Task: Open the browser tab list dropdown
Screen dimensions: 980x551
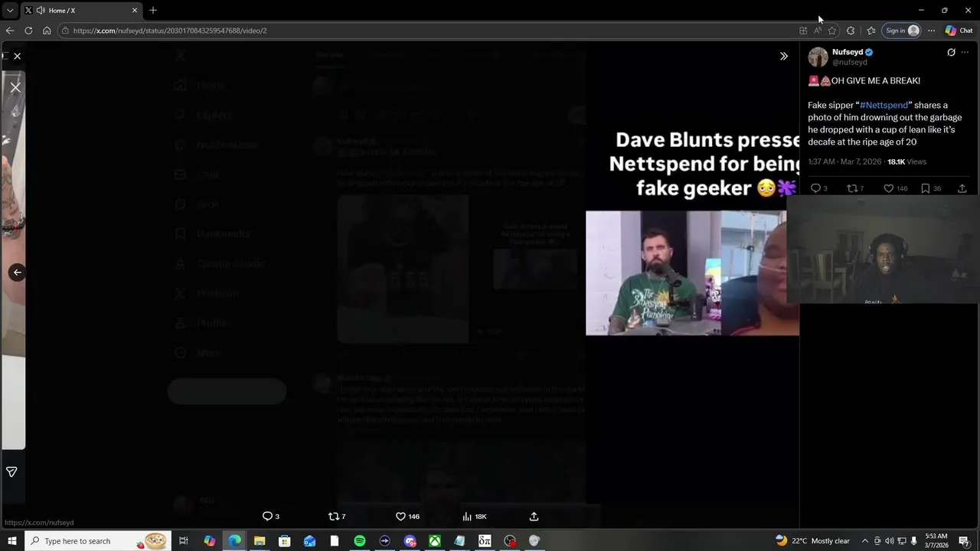Action: (9, 10)
